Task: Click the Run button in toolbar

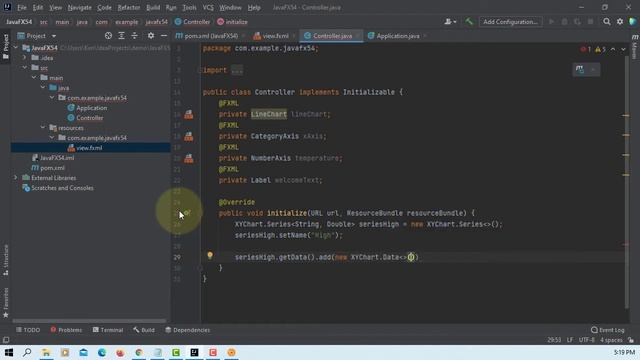Action: (551, 22)
